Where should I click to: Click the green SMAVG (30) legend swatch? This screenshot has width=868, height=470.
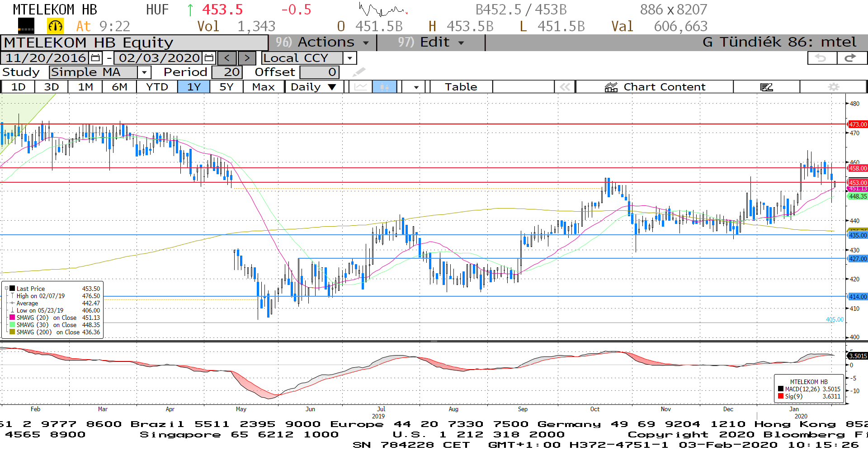[13, 325]
